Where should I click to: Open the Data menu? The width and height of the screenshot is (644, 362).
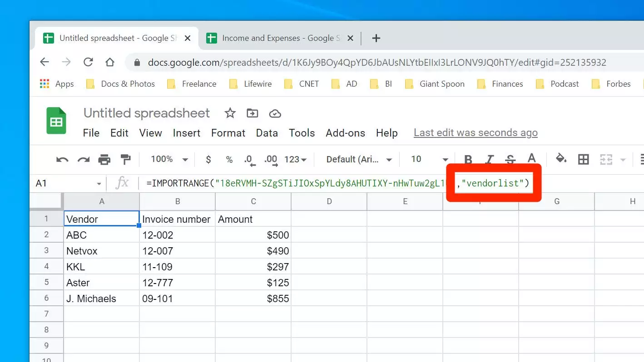click(267, 133)
